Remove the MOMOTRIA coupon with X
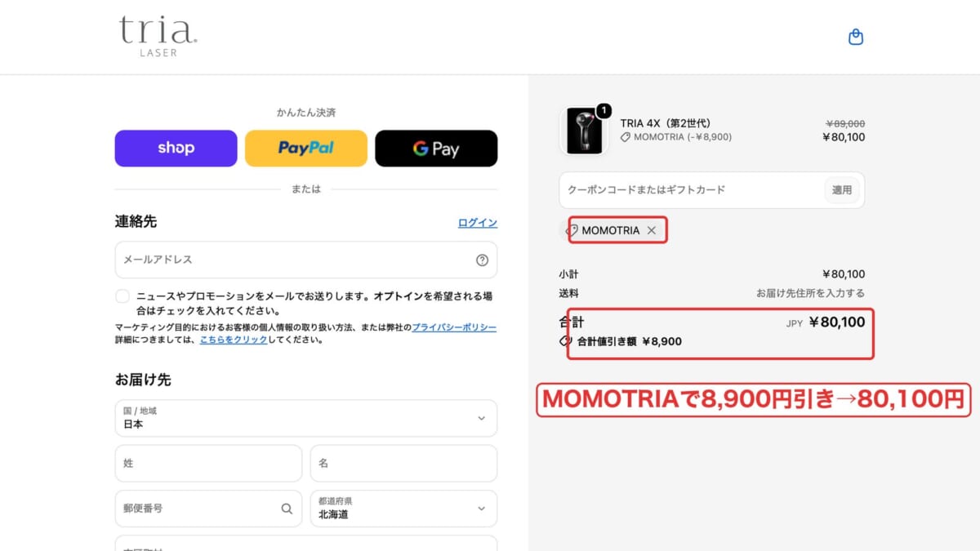This screenshot has width=980, height=551. [x=651, y=230]
